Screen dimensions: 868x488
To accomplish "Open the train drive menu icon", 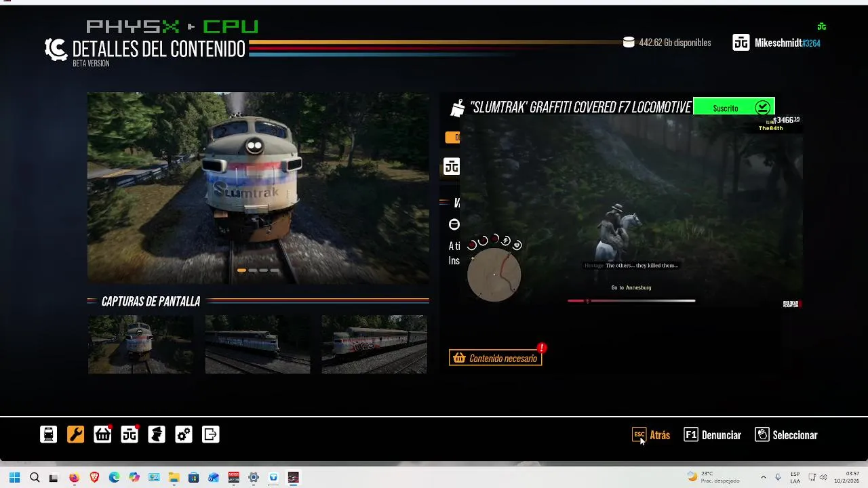I will pyautogui.click(x=49, y=434).
